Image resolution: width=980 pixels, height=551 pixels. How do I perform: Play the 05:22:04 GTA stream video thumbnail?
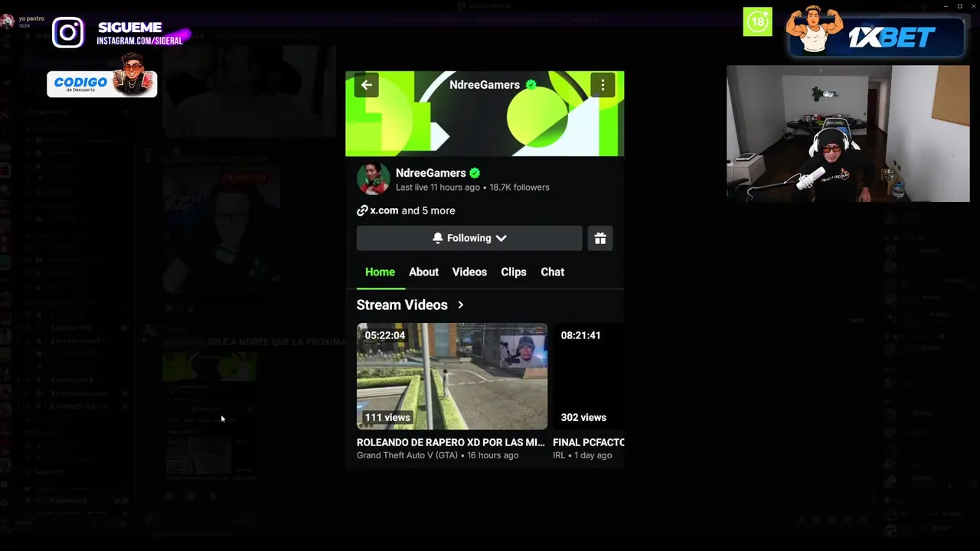point(452,377)
